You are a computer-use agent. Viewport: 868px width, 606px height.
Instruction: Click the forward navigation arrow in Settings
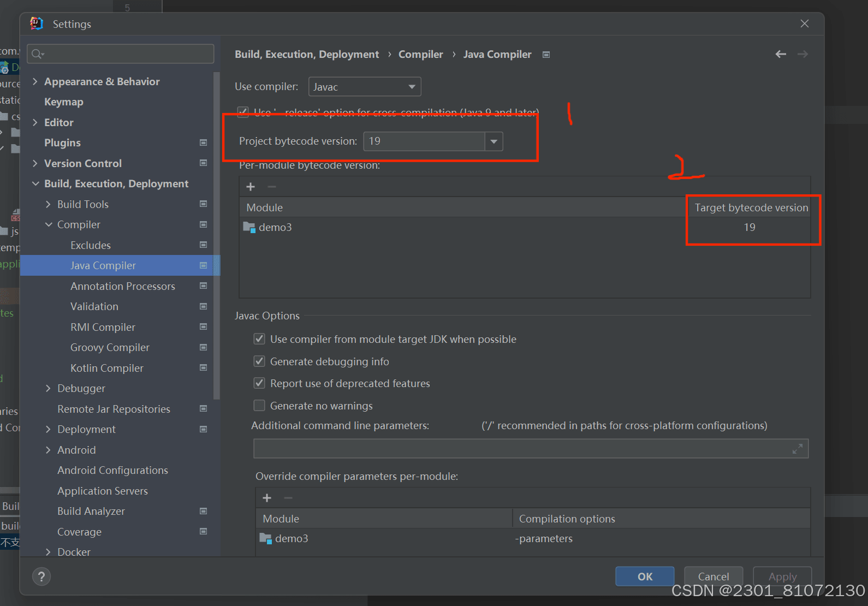(802, 54)
